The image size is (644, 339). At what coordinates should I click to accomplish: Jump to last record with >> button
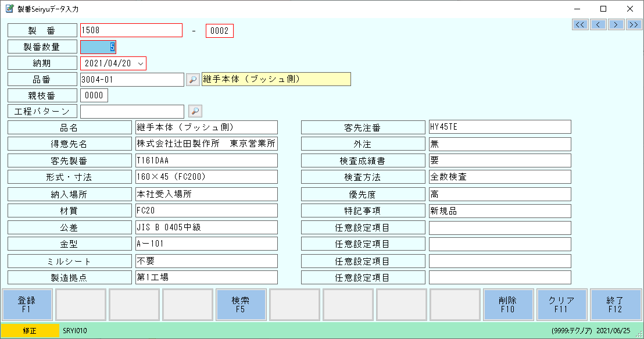coord(634,24)
